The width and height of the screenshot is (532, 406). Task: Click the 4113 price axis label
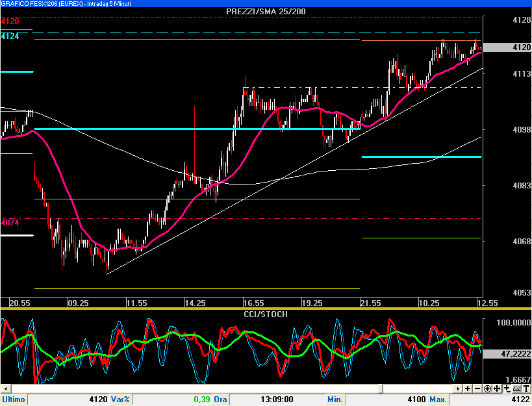[x=522, y=73]
